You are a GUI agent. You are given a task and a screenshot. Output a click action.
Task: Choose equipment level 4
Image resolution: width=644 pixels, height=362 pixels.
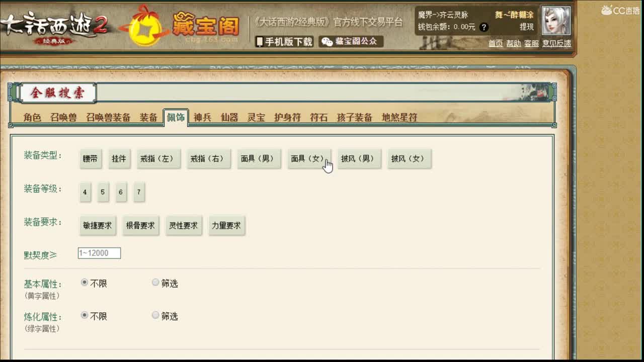pos(85,192)
